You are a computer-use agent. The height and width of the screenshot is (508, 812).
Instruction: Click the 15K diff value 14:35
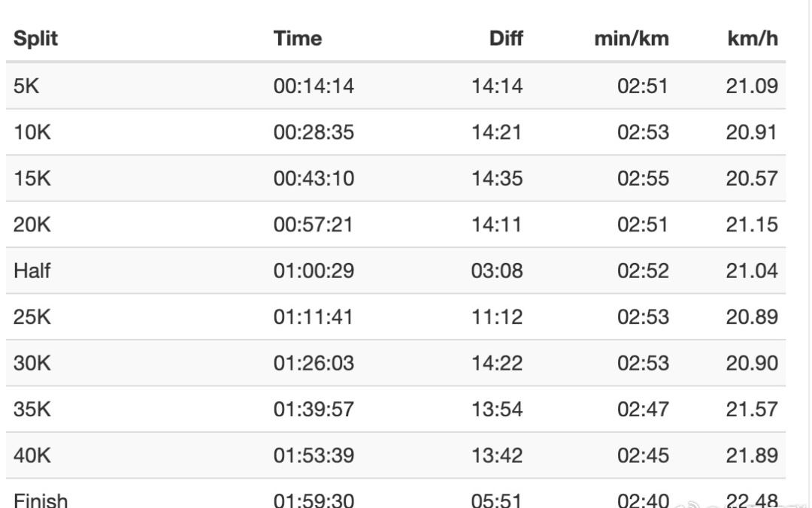tap(497, 179)
